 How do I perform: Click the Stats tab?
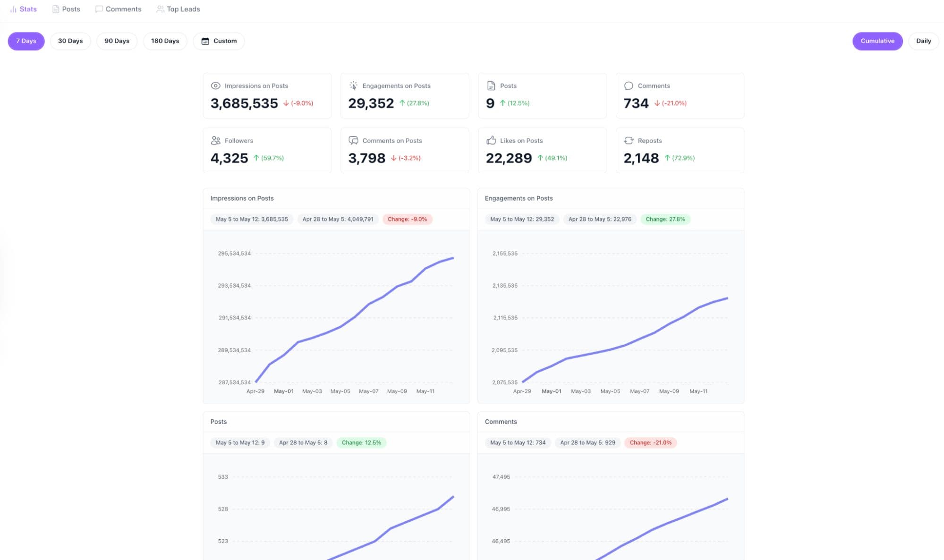click(x=23, y=9)
